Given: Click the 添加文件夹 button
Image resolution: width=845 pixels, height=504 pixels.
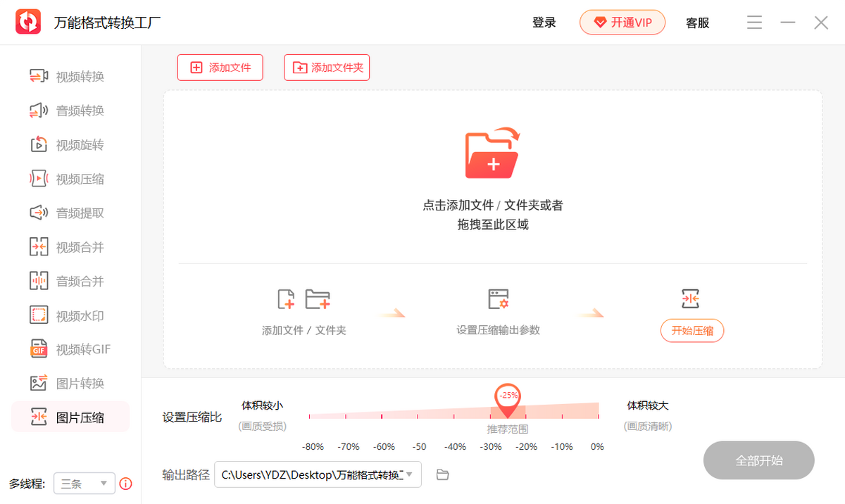Looking at the screenshot, I should tap(327, 68).
